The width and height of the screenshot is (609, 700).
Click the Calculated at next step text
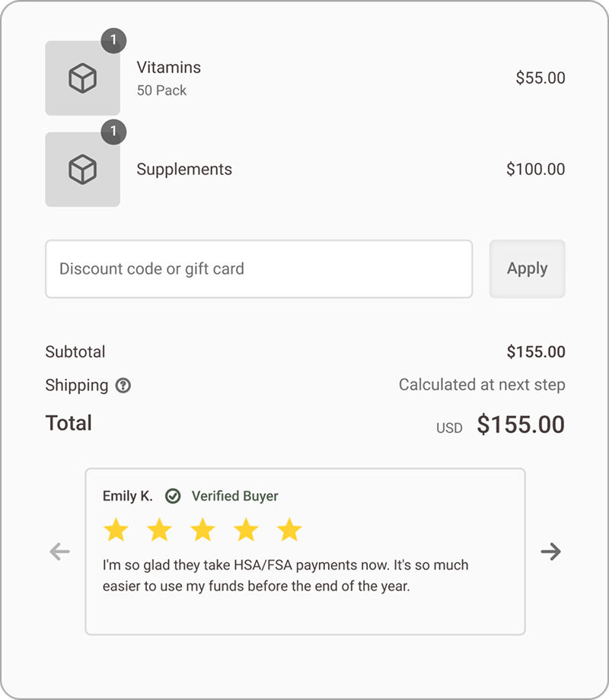pyautogui.click(x=482, y=385)
